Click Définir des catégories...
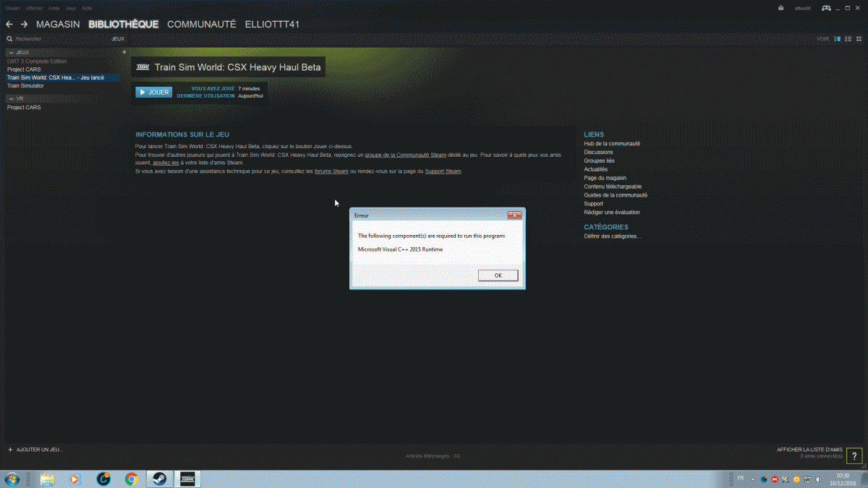Image resolution: width=868 pixels, height=488 pixels. [x=613, y=236]
